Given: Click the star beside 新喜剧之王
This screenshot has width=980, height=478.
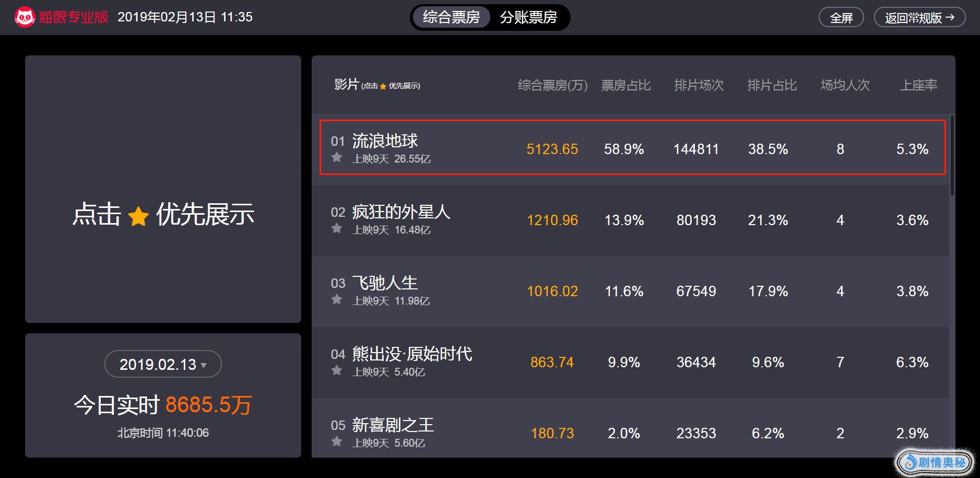Looking at the screenshot, I should [337, 441].
